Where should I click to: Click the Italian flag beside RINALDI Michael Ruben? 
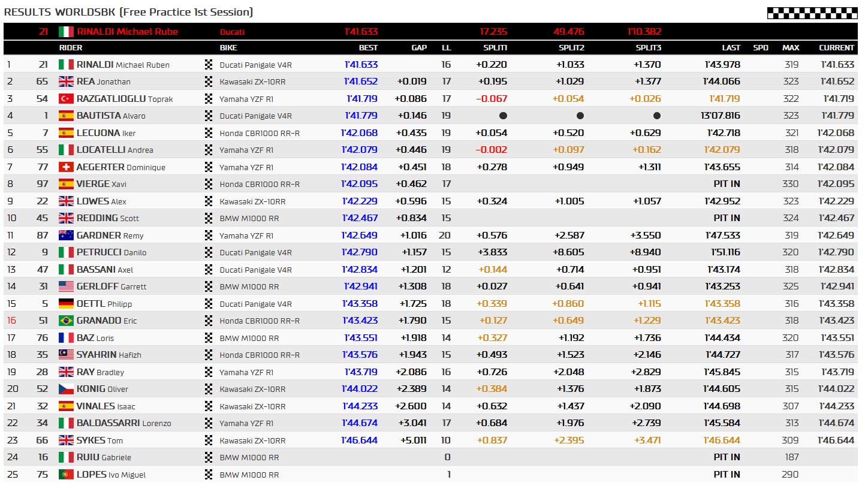pyautogui.click(x=66, y=64)
